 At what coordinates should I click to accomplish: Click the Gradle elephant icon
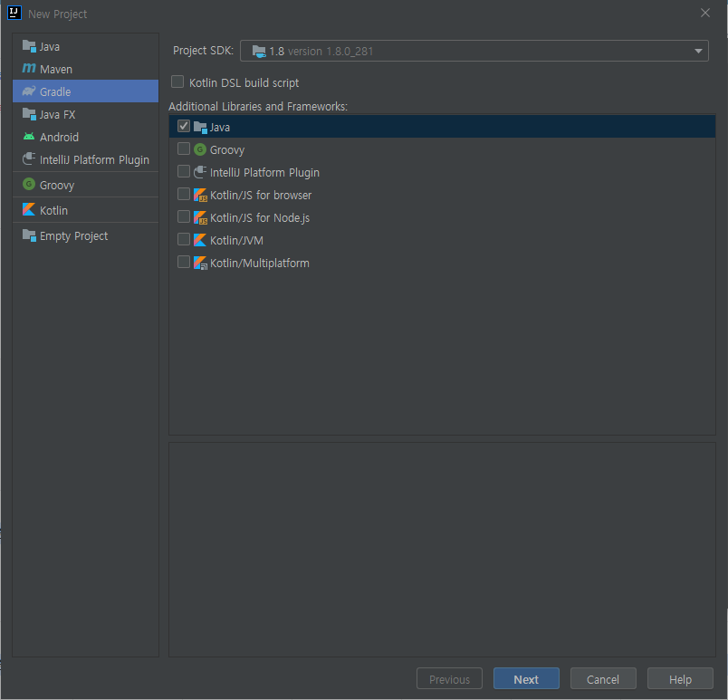29,91
